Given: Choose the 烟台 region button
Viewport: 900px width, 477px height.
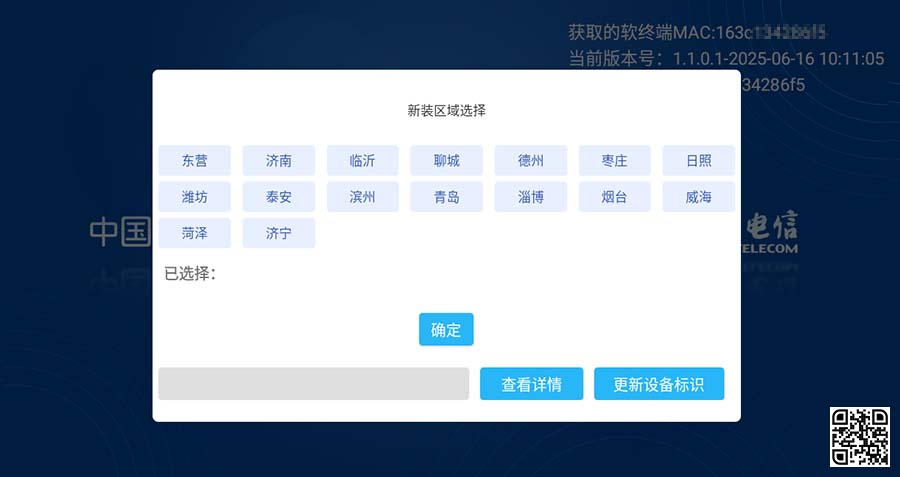Looking at the screenshot, I should pyautogui.click(x=615, y=197).
